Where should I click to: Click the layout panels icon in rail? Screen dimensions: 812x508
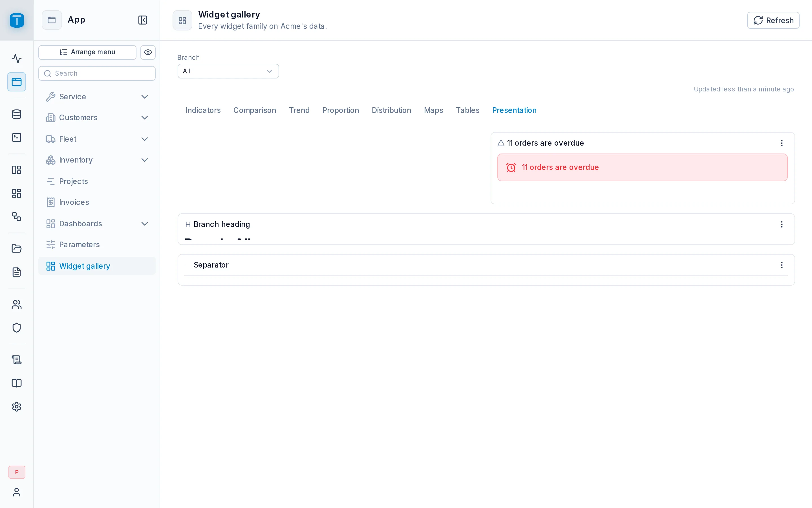pos(17,170)
